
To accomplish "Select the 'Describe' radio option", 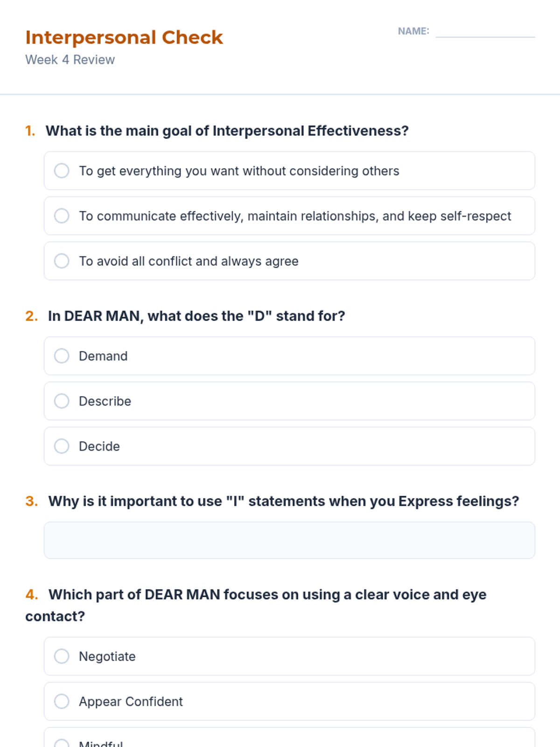I will point(62,401).
